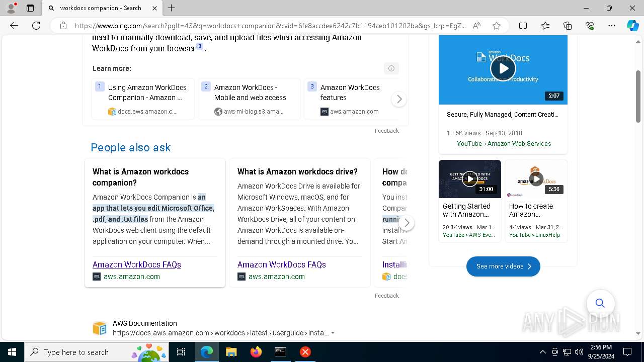Open network status tray icon
Image resolution: width=644 pixels, height=362 pixels.
pyautogui.click(x=567, y=352)
